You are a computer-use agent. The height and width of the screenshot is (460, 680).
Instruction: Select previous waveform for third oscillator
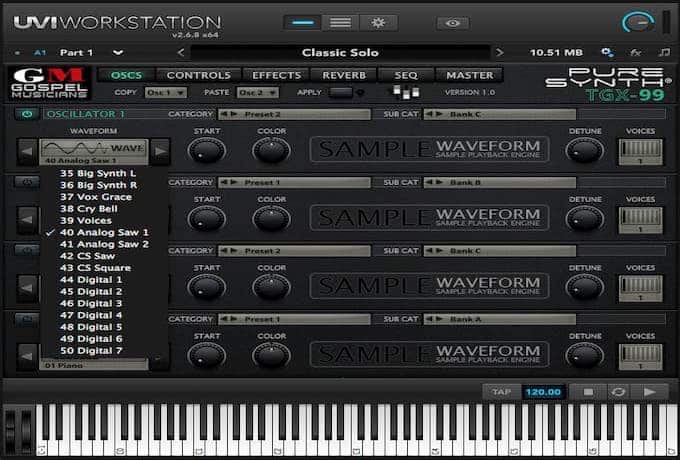[x=27, y=288]
